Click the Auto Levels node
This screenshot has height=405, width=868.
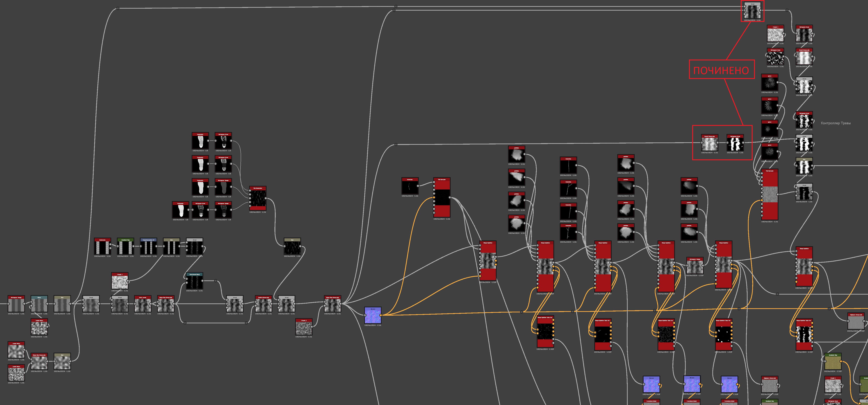pos(143,304)
